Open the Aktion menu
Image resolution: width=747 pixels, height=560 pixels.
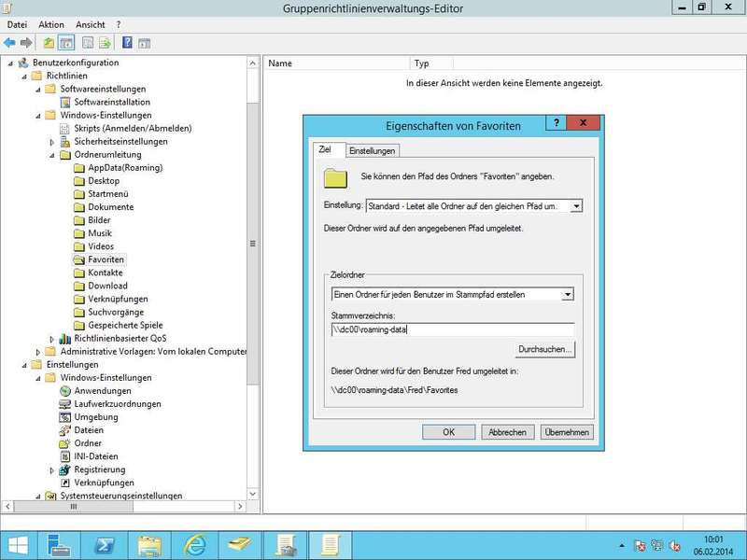(51, 24)
